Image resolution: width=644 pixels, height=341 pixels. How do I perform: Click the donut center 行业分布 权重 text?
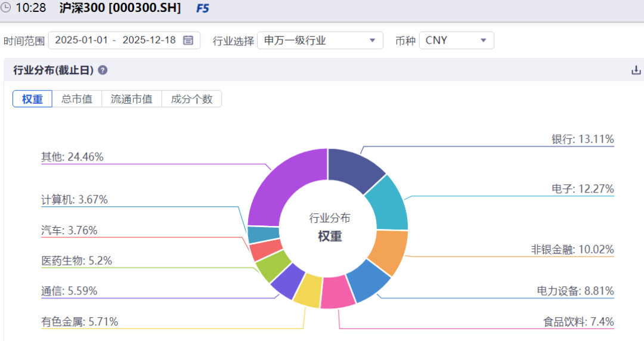(x=330, y=227)
